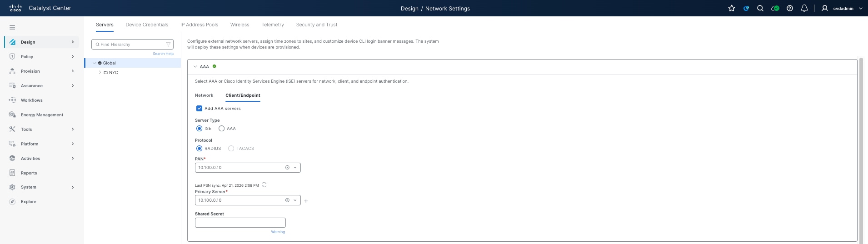Viewport: 868px width, 244px height.
Task: Click the Catalyst Center title
Action: pos(50,8)
